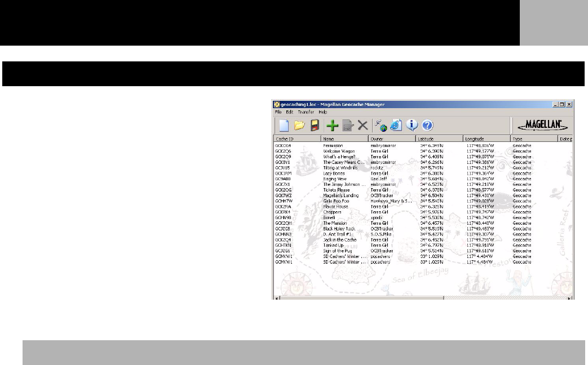
Task: Sort by the Cache ID column header
Action: click(x=297, y=139)
